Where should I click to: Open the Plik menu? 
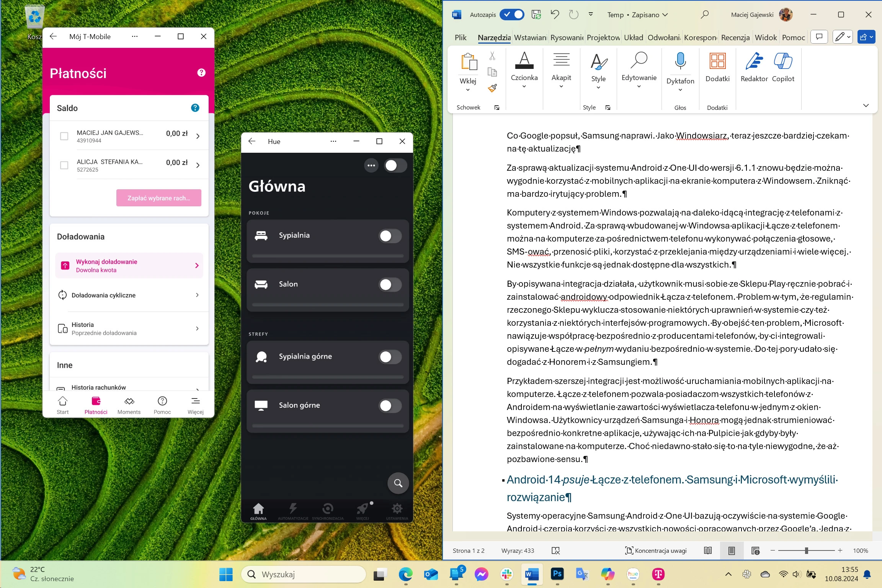pos(461,38)
